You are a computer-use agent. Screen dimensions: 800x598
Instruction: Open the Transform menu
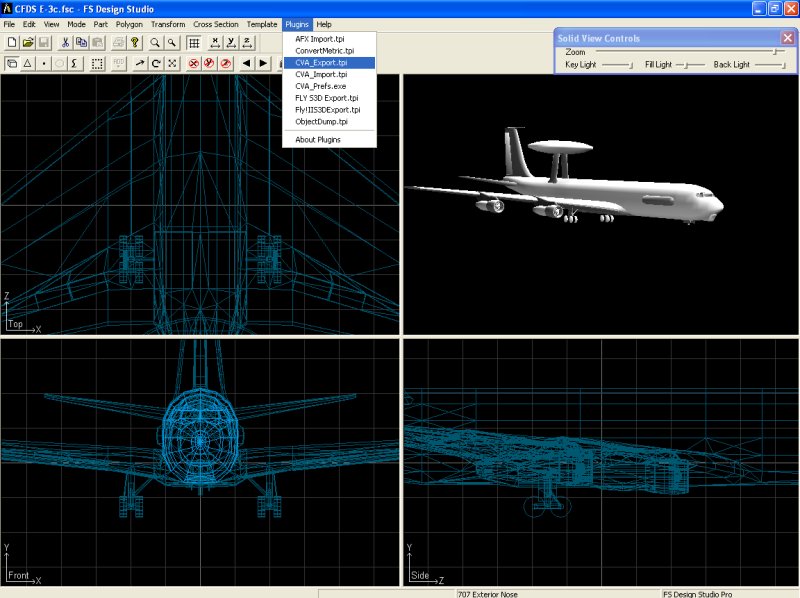pyautogui.click(x=168, y=24)
